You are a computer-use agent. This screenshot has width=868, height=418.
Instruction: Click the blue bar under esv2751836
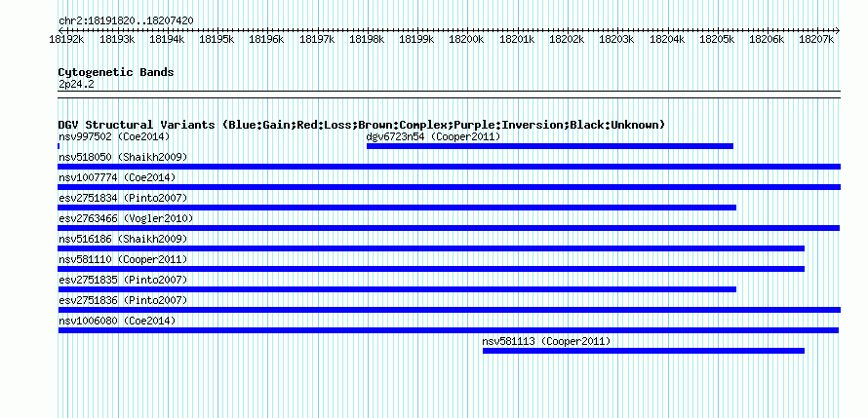point(449,310)
